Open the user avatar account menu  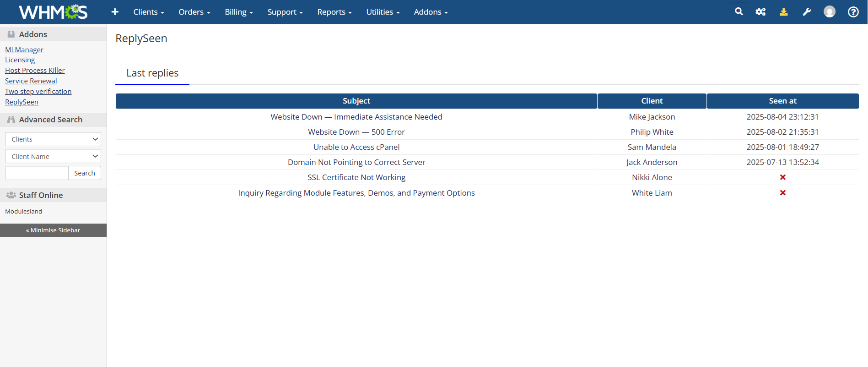coord(830,12)
